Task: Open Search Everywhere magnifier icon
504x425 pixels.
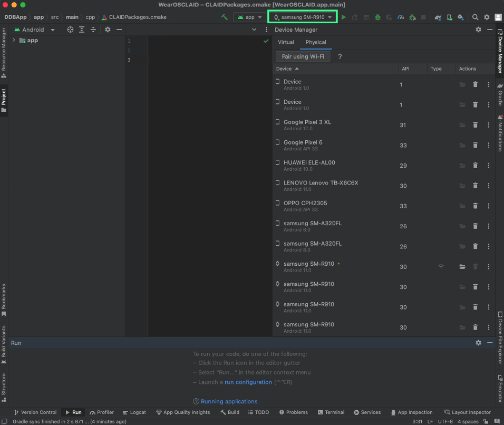Action: [475, 17]
